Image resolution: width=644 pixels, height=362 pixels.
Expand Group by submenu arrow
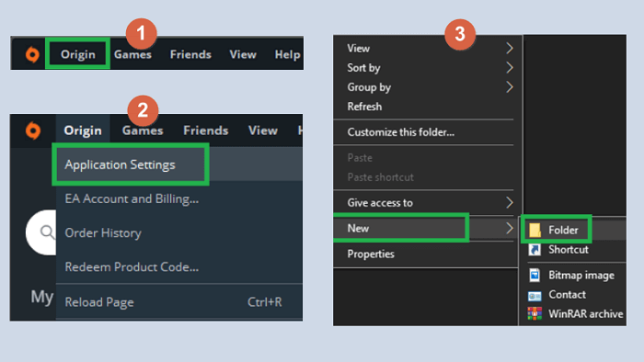(x=510, y=87)
